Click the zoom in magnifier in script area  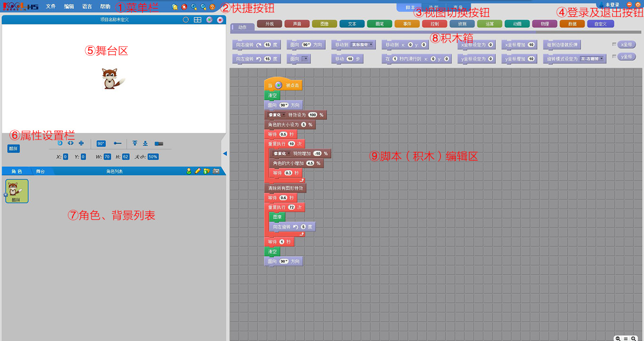[633, 338]
